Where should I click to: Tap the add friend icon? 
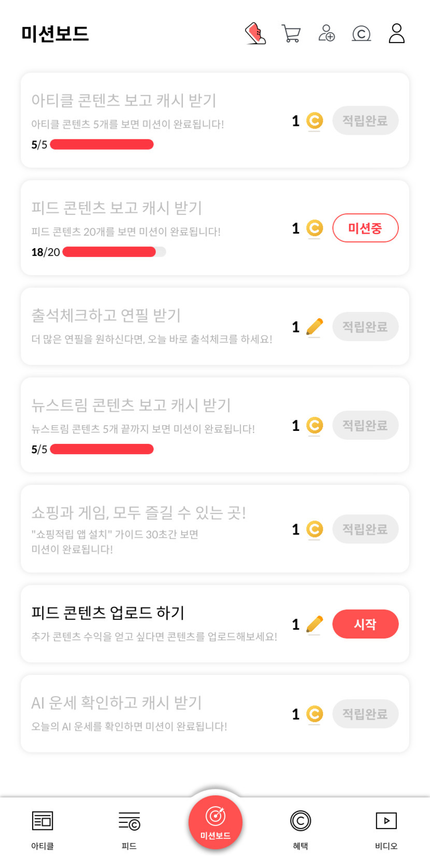click(x=326, y=34)
